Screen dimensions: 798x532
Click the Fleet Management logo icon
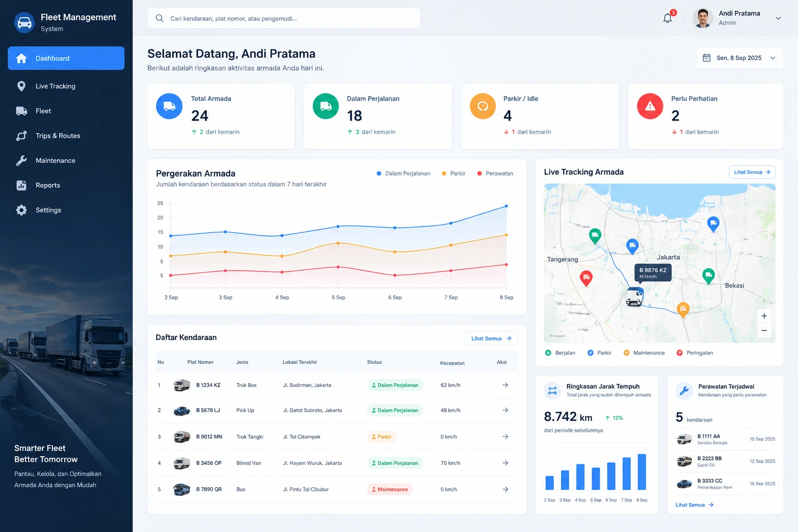click(24, 22)
